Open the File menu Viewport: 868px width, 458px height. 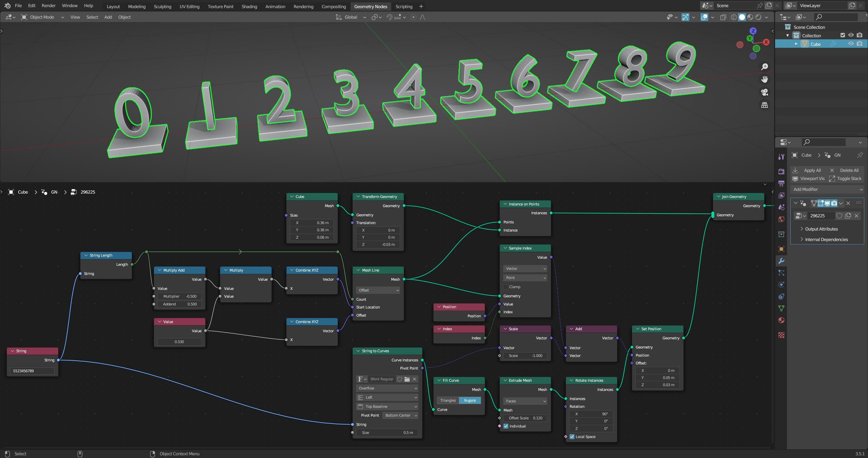tap(18, 6)
